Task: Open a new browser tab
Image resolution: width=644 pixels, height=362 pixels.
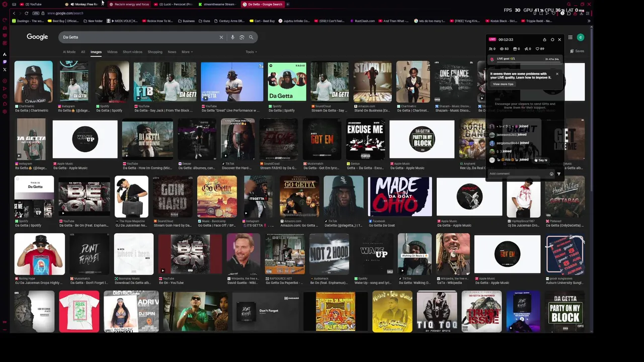Action: point(288,4)
